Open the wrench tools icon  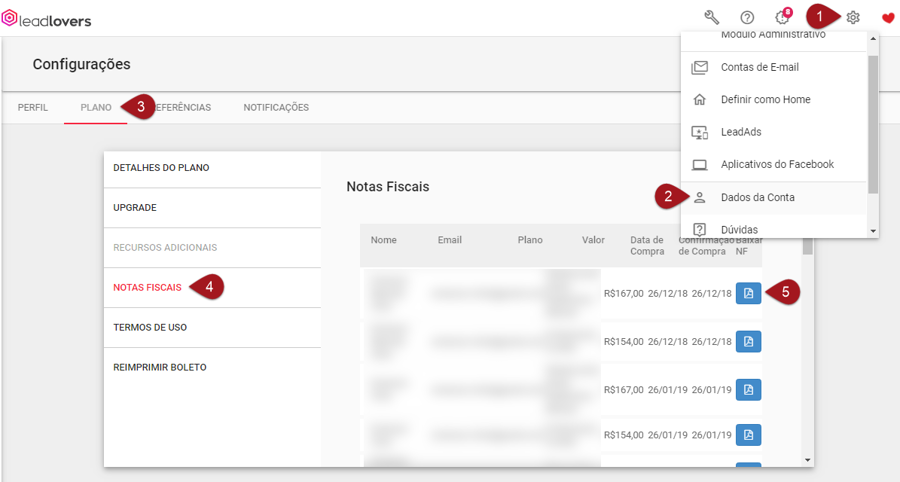click(712, 17)
